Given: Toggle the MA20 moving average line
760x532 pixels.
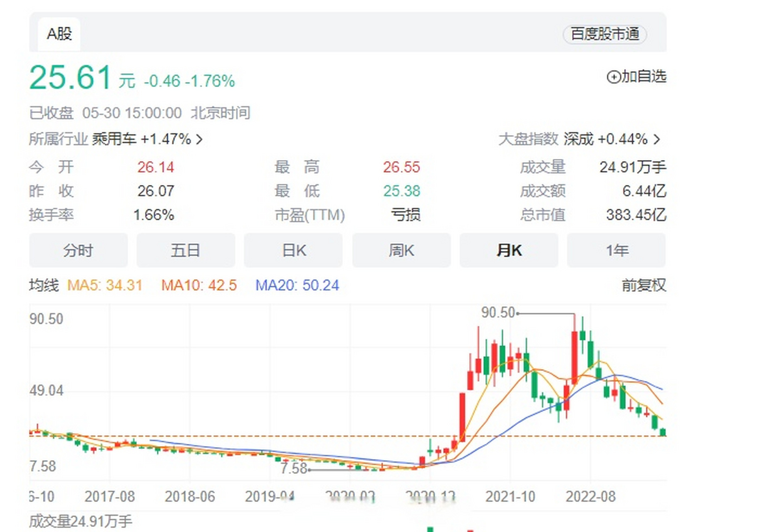Looking at the screenshot, I should pyautogui.click(x=297, y=286).
